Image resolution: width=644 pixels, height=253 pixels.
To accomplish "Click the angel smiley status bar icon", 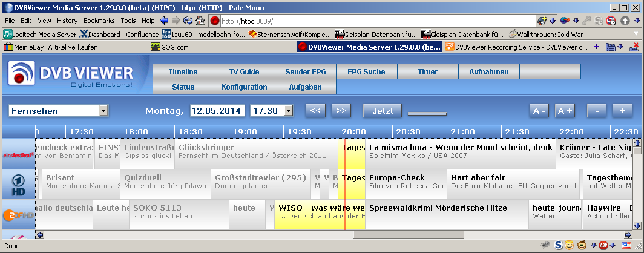I will click(x=569, y=246).
